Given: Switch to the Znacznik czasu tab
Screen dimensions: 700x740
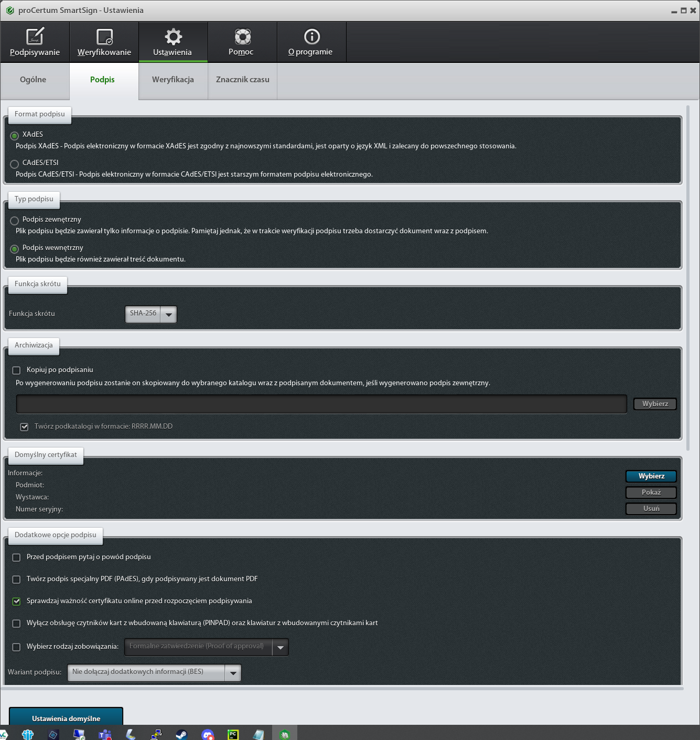Looking at the screenshot, I should click(x=242, y=80).
